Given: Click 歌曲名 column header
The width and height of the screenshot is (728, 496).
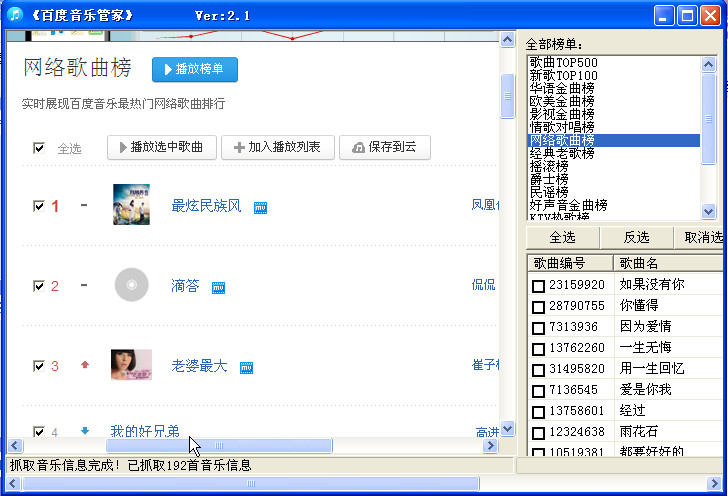Looking at the screenshot, I should pos(668,263).
